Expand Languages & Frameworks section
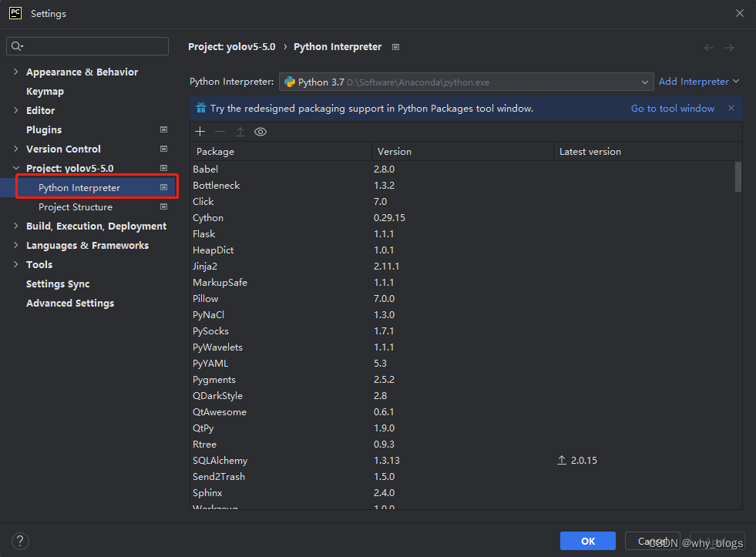This screenshot has height=557, width=756. pyautogui.click(x=16, y=245)
